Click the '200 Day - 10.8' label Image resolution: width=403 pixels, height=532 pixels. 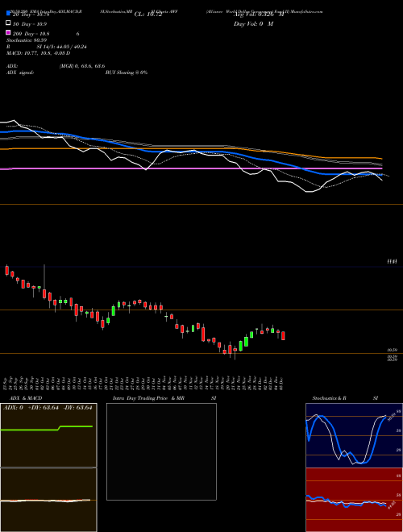coord(31,34)
